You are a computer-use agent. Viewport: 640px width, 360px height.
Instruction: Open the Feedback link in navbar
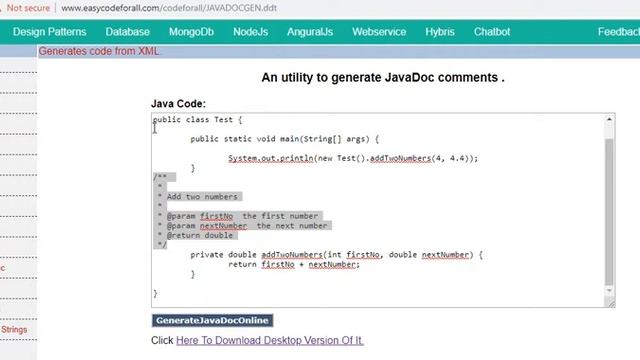pos(619,32)
